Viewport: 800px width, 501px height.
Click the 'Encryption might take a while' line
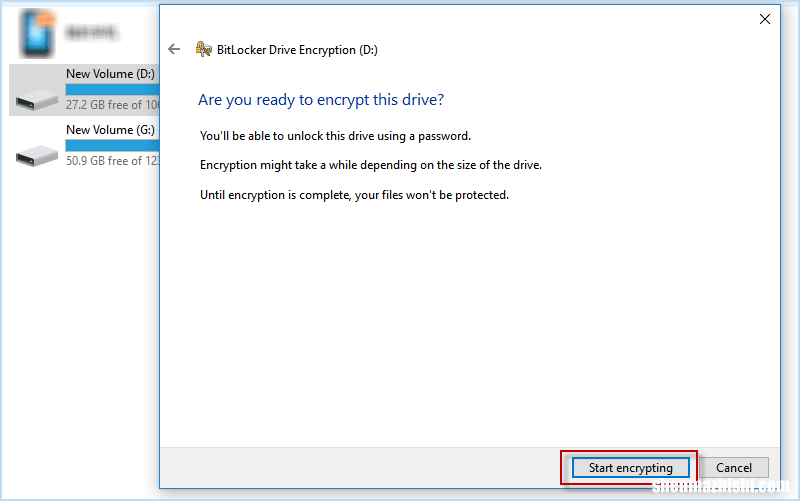coord(371,165)
